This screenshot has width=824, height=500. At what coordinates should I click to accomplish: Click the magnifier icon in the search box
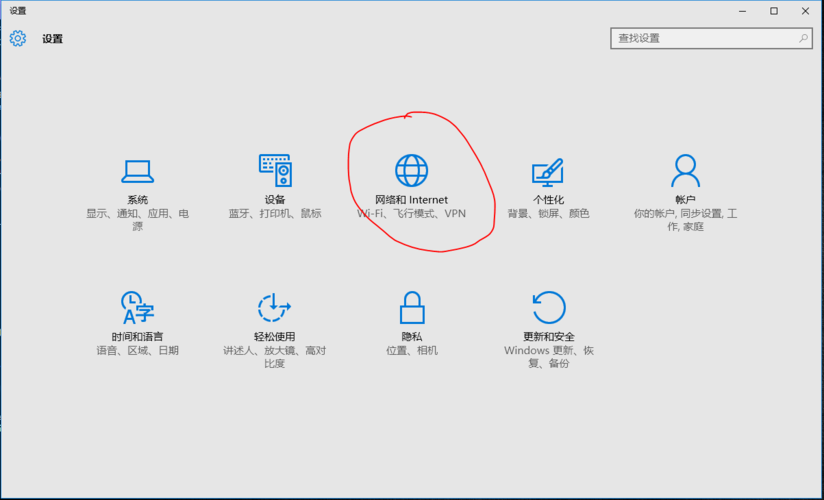(803, 38)
